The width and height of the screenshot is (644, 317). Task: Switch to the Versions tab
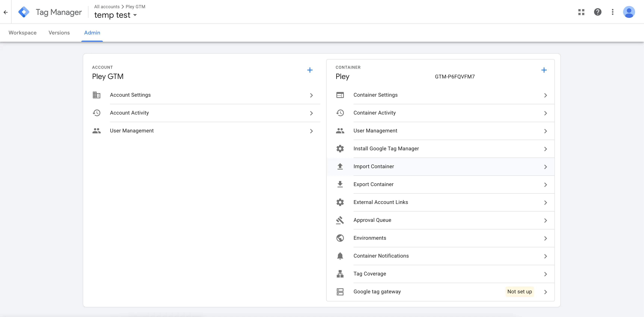tap(59, 33)
